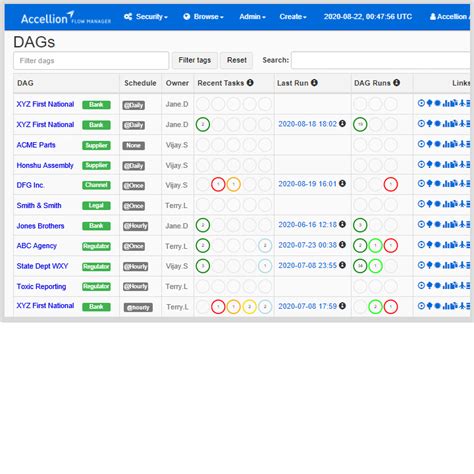This screenshot has height=474, width=474.
Task: Trigger the Toxic Reporting DAG
Action: pos(421,286)
